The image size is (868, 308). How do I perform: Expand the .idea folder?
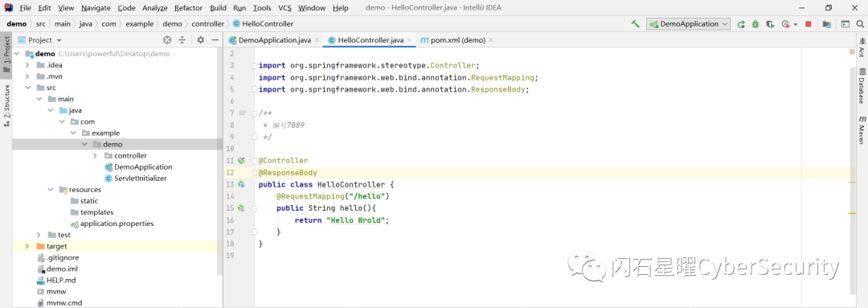click(27, 65)
